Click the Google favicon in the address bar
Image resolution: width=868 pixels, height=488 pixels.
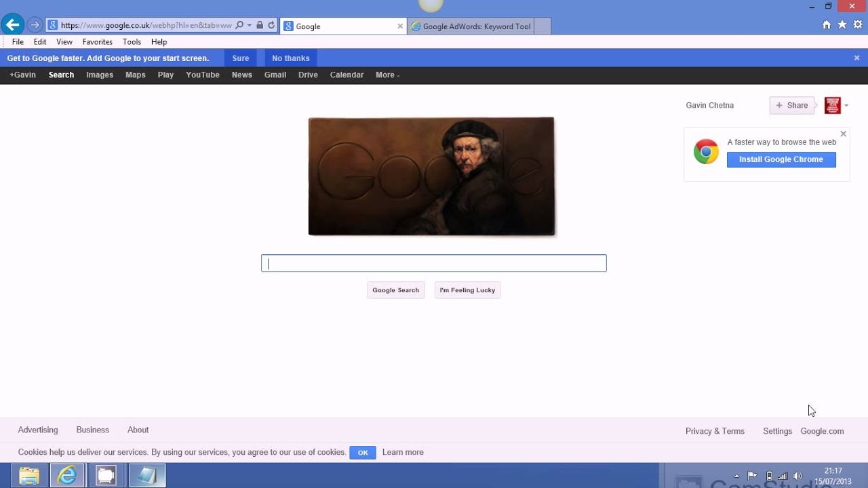tap(52, 26)
